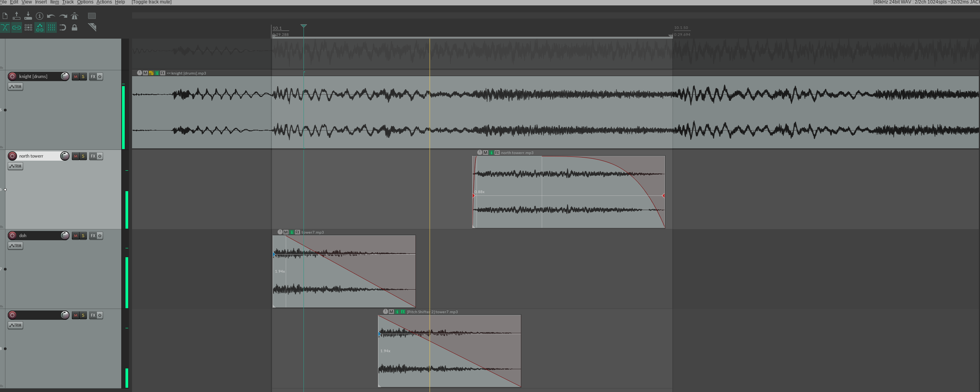Viewport: 980px width, 392px height.
Task: Open the Help menu
Action: (120, 2)
